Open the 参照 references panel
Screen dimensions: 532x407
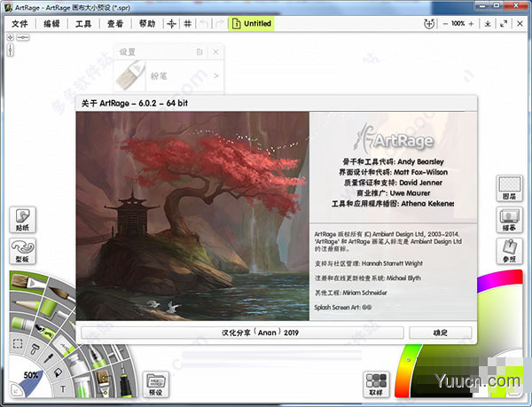tap(509, 251)
